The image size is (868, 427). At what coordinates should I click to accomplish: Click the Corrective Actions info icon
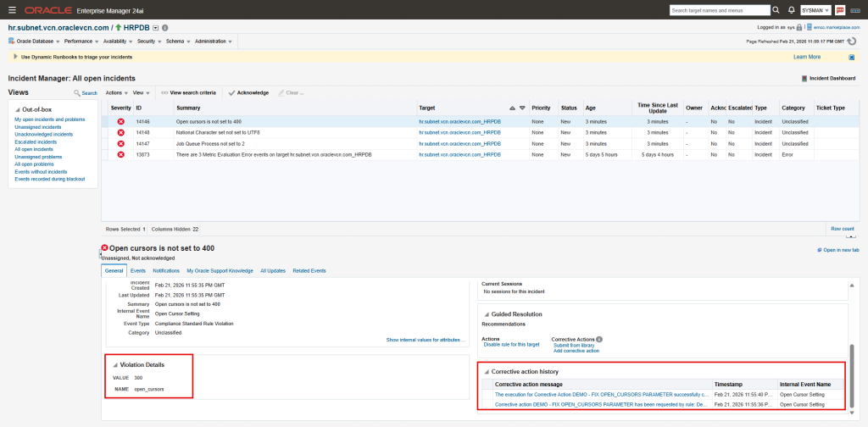tap(599, 339)
